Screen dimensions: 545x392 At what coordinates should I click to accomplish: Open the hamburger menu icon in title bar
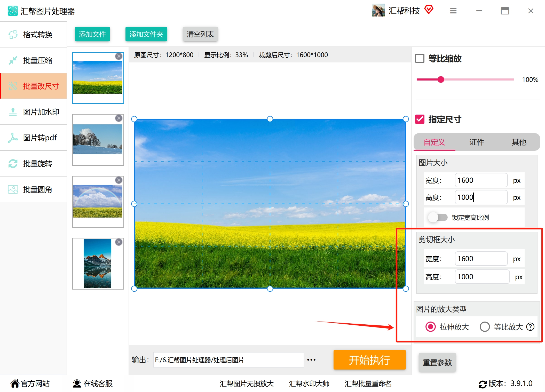[453, 11]
